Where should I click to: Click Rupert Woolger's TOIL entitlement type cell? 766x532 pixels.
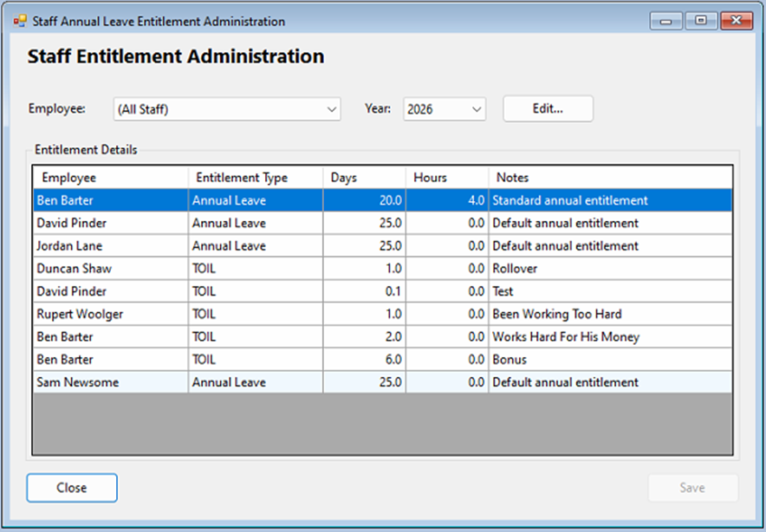(x=256, y=314)
